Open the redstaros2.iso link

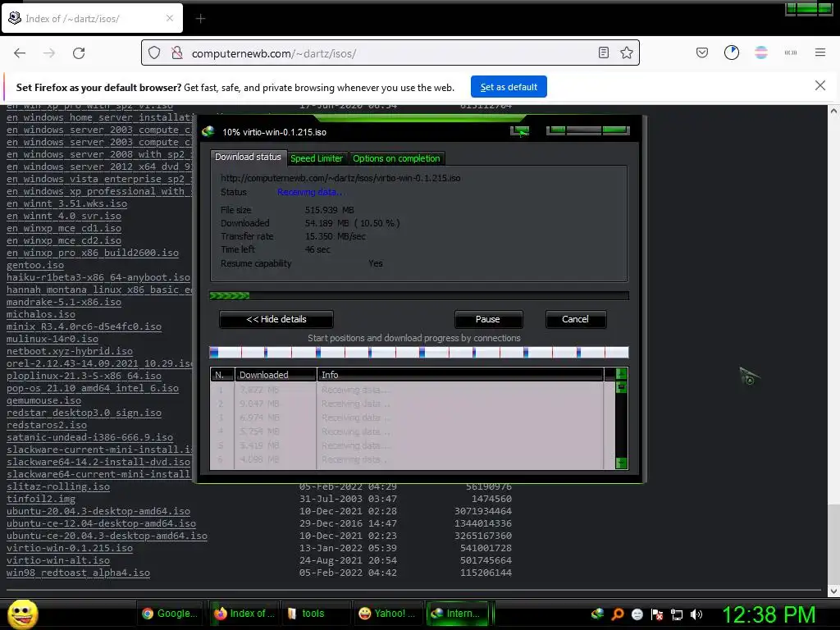47,424
